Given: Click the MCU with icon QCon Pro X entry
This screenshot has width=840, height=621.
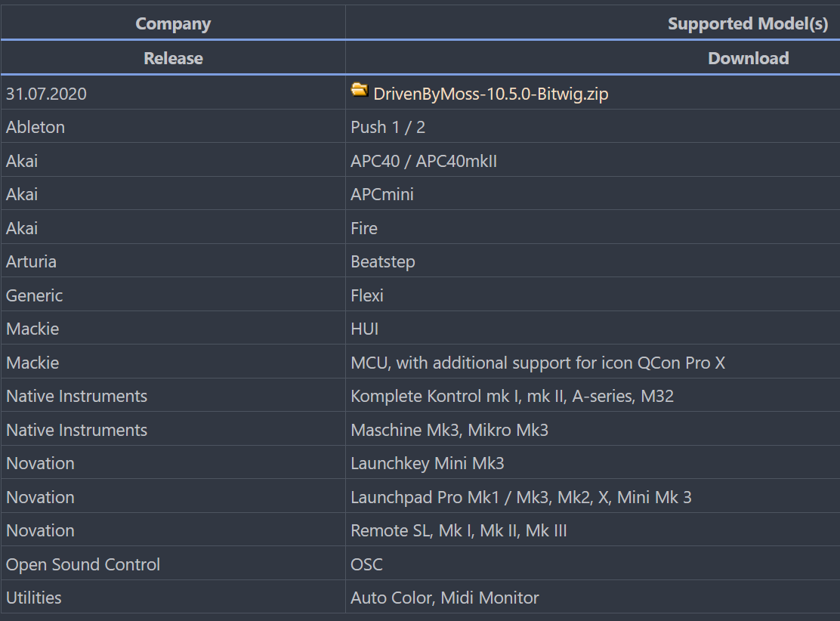Looking at the screenshot, I should pyautogui.click(x=537, y=363).
